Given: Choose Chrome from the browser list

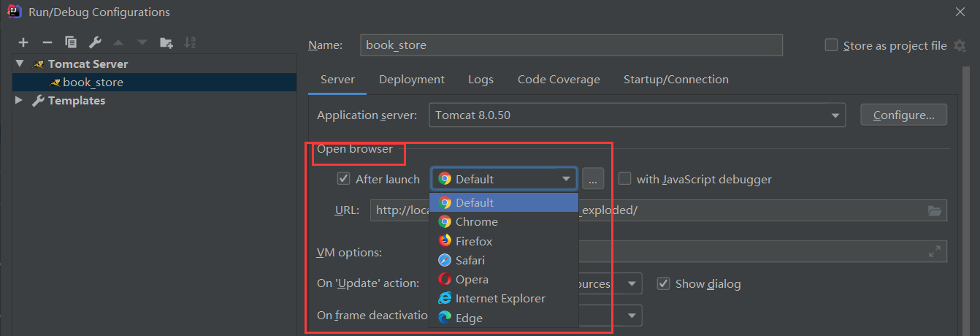Looking at the screenshot, I should click(x=505, y=221).
